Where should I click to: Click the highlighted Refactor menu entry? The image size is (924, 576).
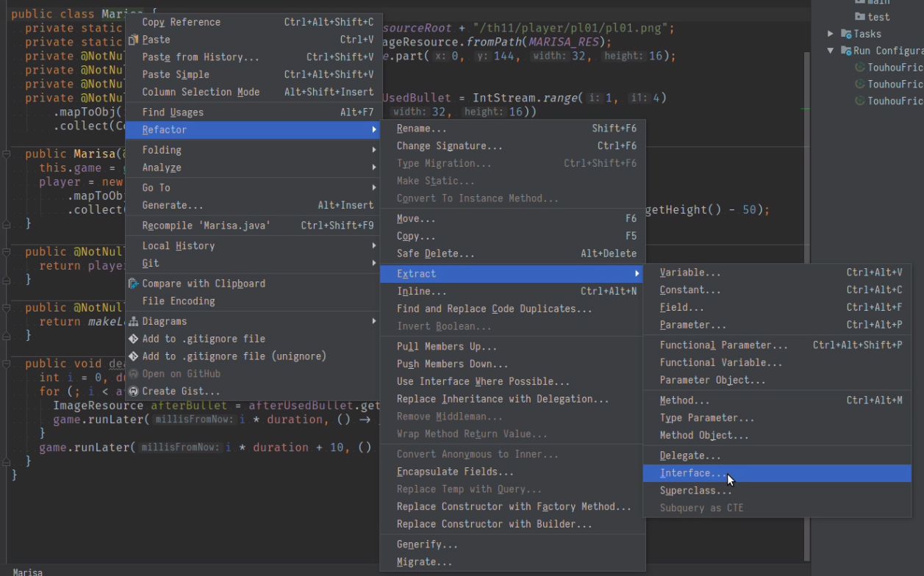coord(253,130)
